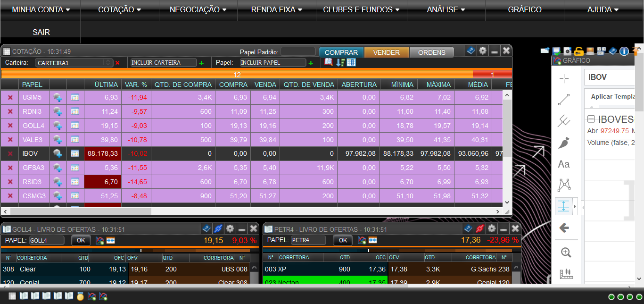Viewport: 644px width, 304px height.
Task: Select the Aa text annotation tool
Action: 564,164
